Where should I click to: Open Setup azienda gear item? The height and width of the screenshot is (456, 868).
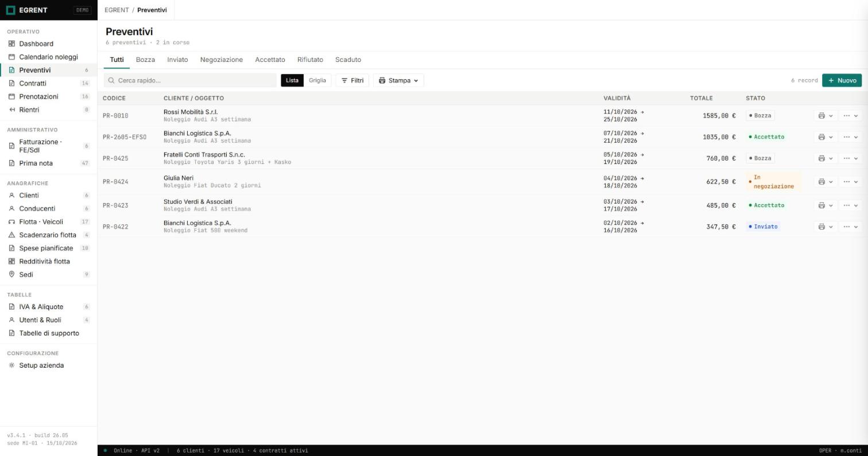tap(48, 365)
